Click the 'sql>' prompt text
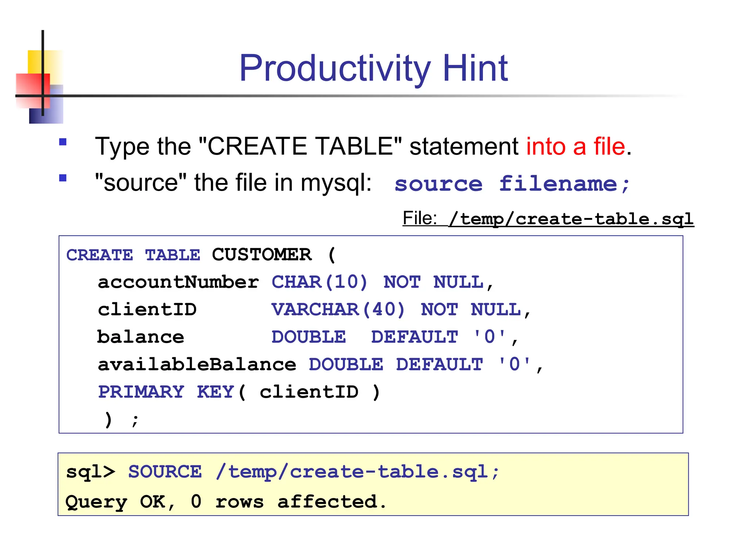This screenshot has width=747, height=560. coord(90,472)
